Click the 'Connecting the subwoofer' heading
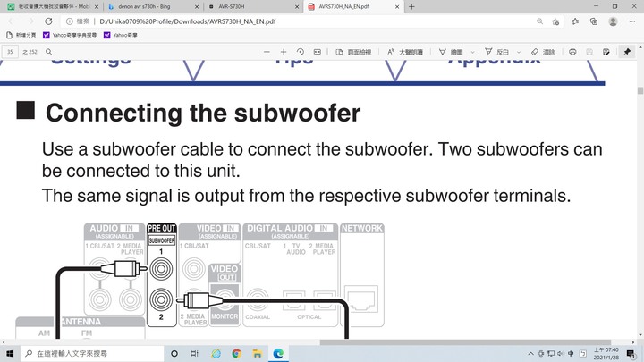644x362 pixels. [203, 114]
